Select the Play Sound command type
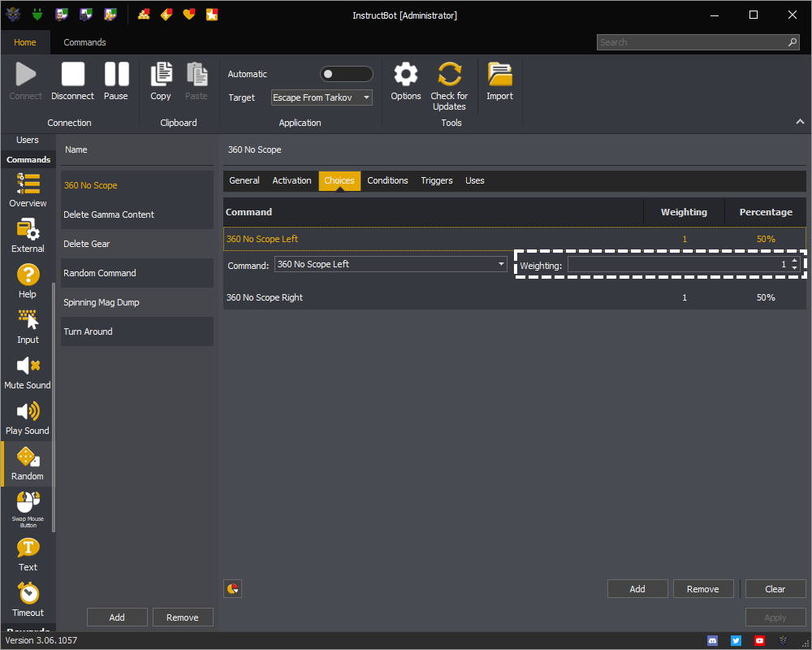812x650 pixels. 28,418
